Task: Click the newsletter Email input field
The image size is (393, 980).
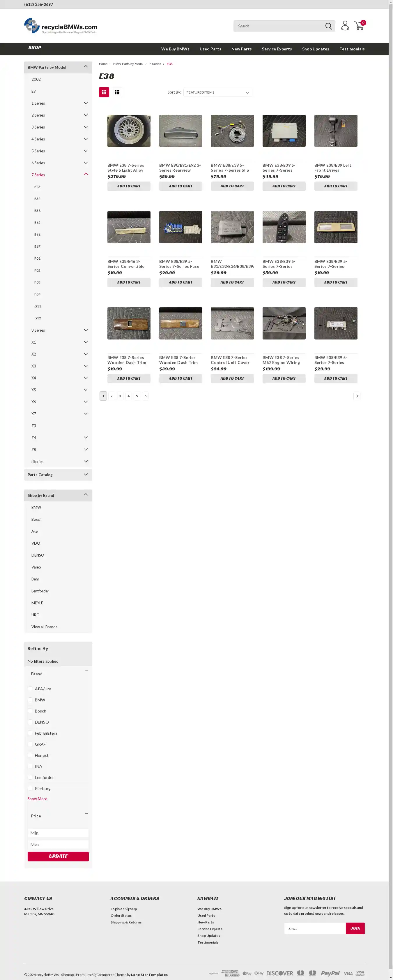Action: coord(315,928)
